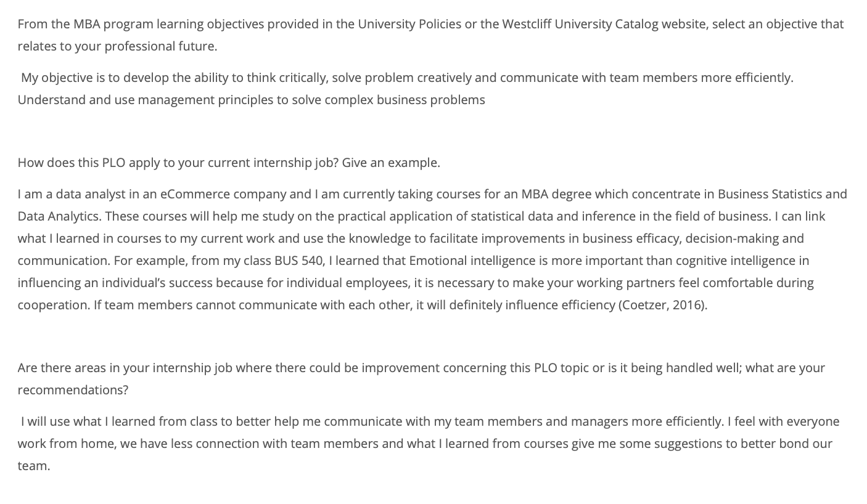Viewport: 867px width, 504px height.
Task: Click the sentence starting 'My objective is to develop'
Action: 407,78
